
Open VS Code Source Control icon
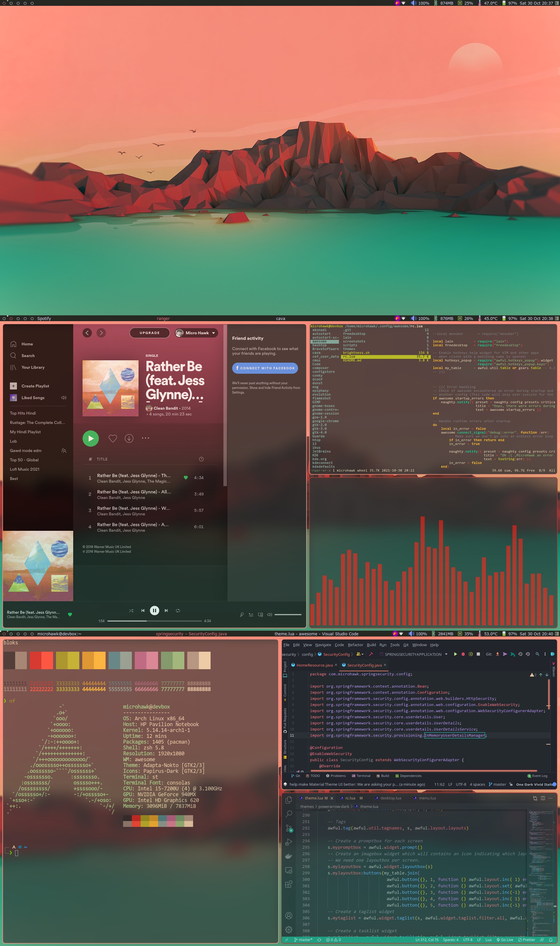(289, 828)
